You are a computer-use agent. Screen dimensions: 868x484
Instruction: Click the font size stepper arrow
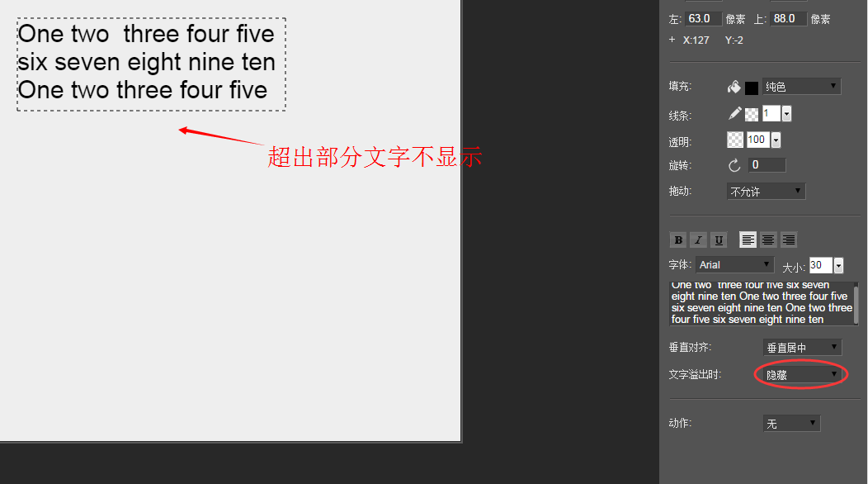point(838,266)
